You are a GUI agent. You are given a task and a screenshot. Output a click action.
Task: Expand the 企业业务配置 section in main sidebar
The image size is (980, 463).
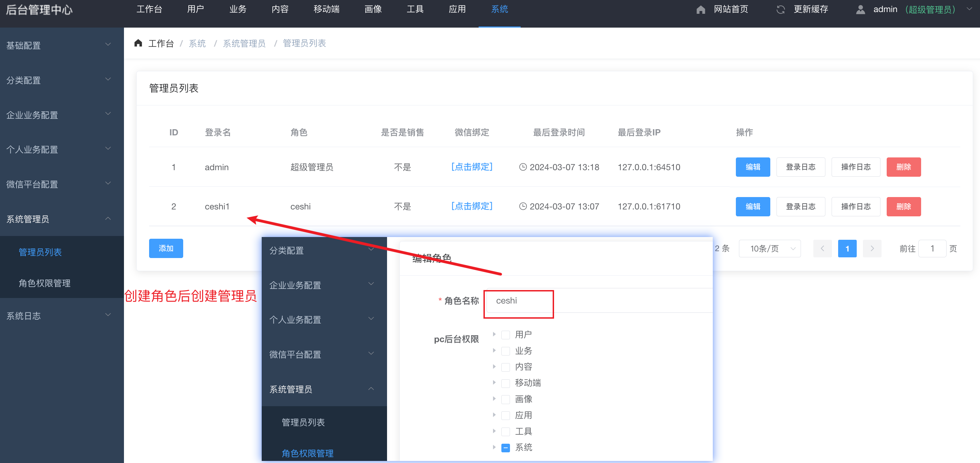click(x=108, y=114)
